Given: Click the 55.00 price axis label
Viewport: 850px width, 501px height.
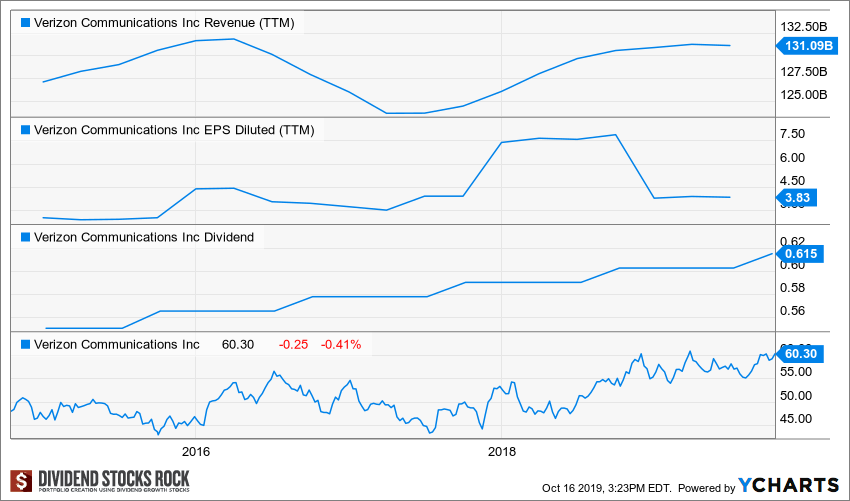Looking at the screenshot, I should (x=796, y=372).
